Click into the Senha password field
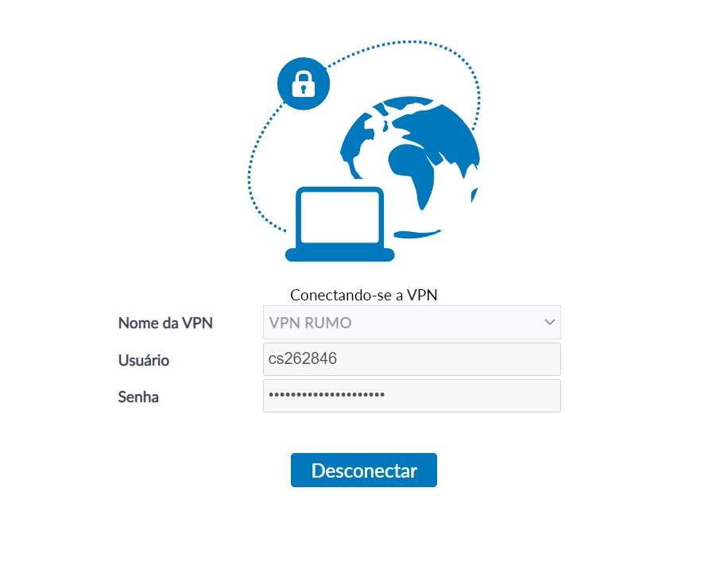 click(x=412, y=396)
